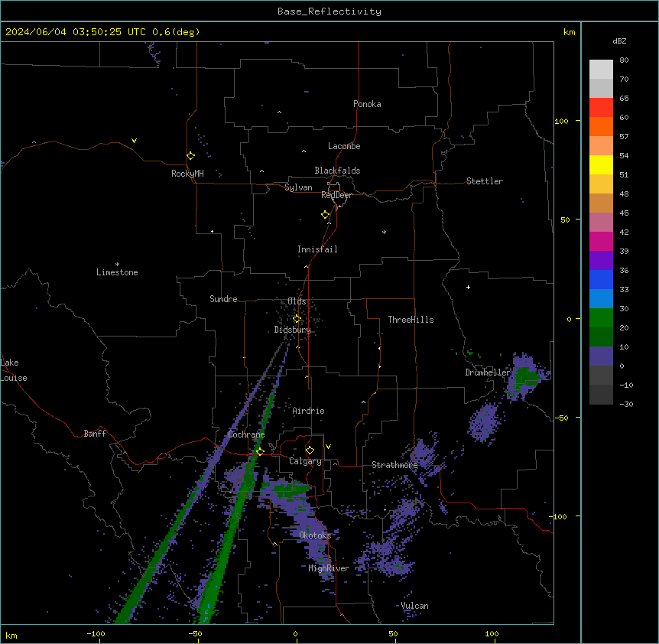659x644 pixels.
Task: Click the green radar echo east of Drumheller
Action: [x=525, y=376]
